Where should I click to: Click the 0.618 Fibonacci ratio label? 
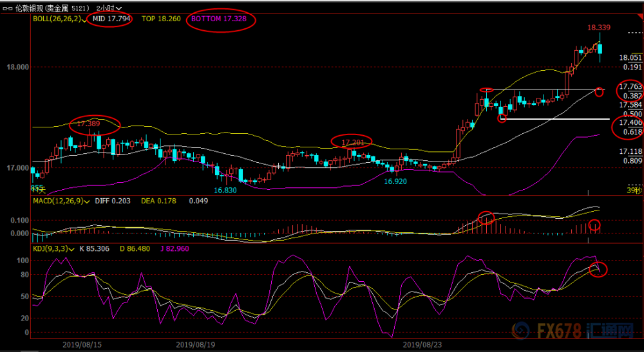pos(632,132)
